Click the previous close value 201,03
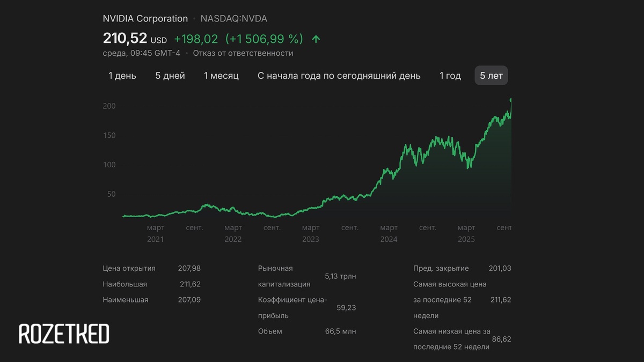This screenshot has width=644, height=362. 500,268
